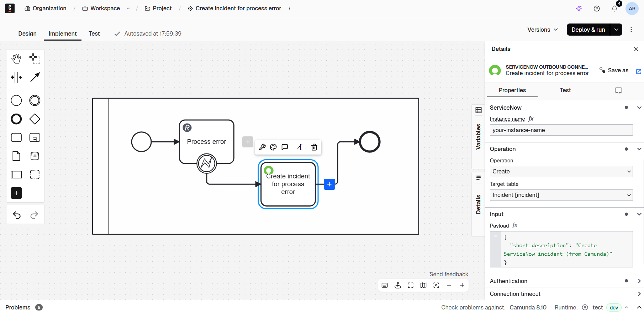Open keyboard shortcuts icon in bottom toolbar
644x313 pixels.
click(x=385, y=285)
